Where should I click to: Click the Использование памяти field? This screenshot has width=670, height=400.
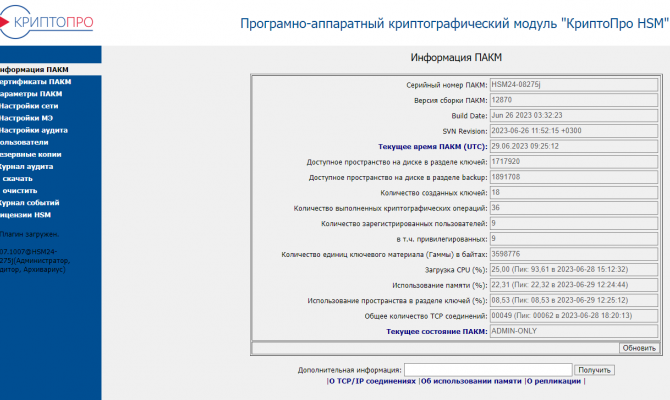pyautogui.click(x=574, y=285)
